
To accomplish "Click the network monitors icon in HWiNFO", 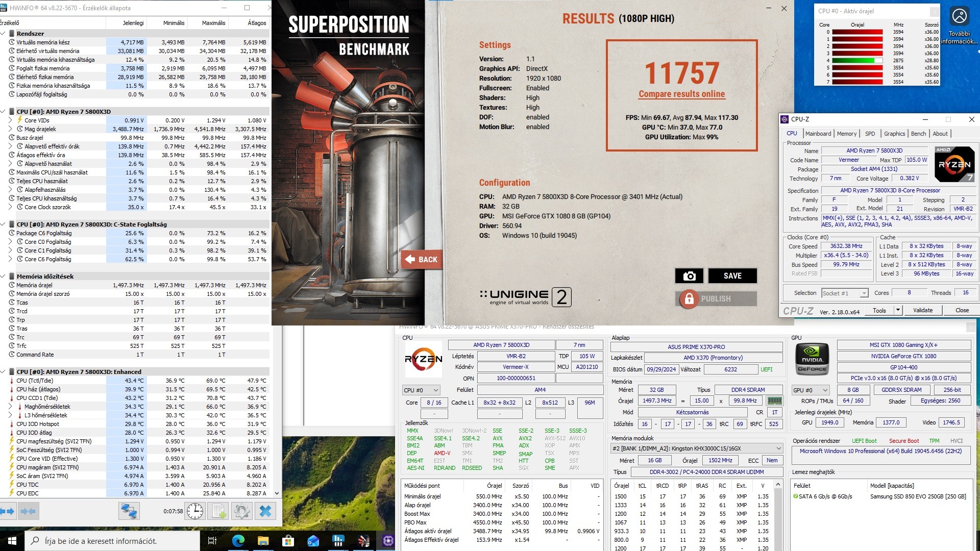I will 129,511.
